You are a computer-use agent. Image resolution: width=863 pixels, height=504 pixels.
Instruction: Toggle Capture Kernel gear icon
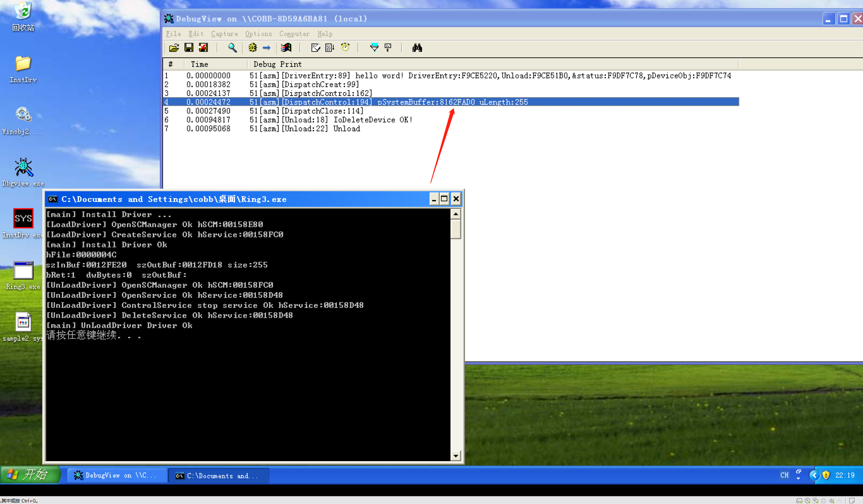click(253, 48)
